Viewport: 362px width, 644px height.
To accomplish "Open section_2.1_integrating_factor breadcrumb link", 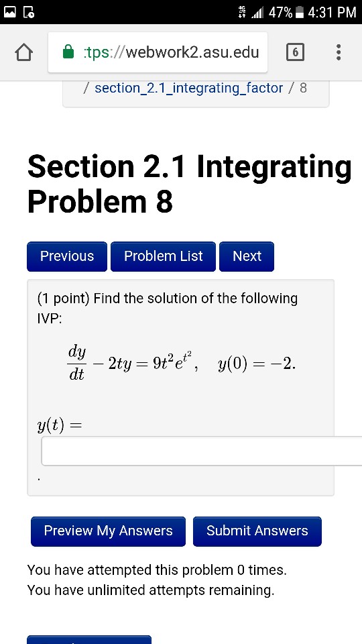I will point(189,88).
